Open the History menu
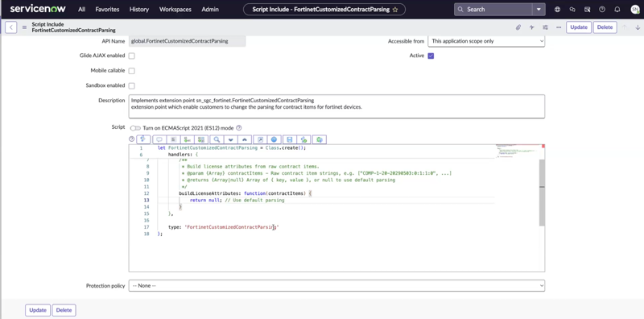This screenshot has height=319, width=644. (x=139, y=10)
